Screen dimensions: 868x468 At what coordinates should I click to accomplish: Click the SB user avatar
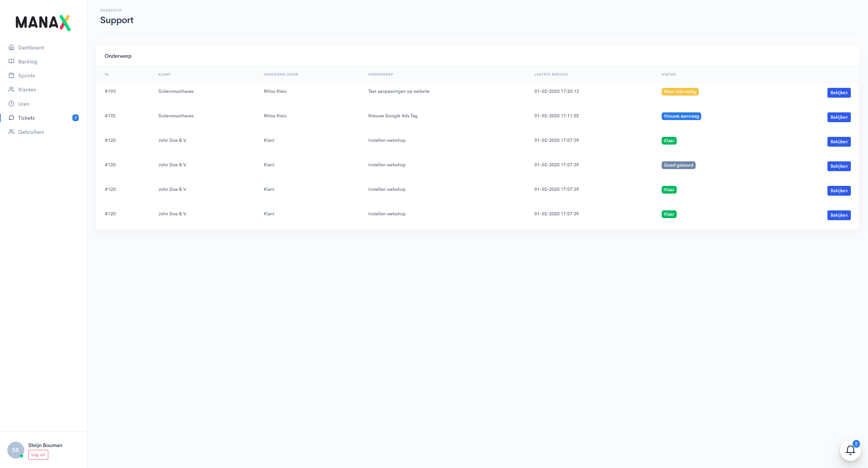point(16,450)
